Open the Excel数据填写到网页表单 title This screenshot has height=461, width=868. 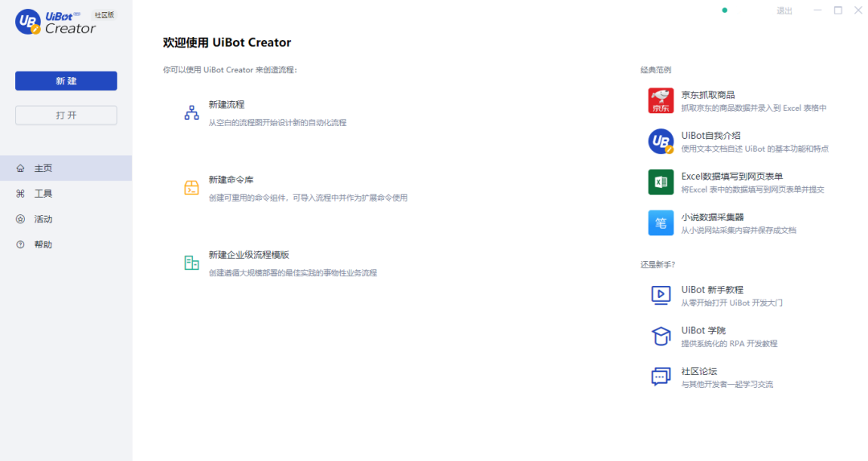[x=732, y=176]
